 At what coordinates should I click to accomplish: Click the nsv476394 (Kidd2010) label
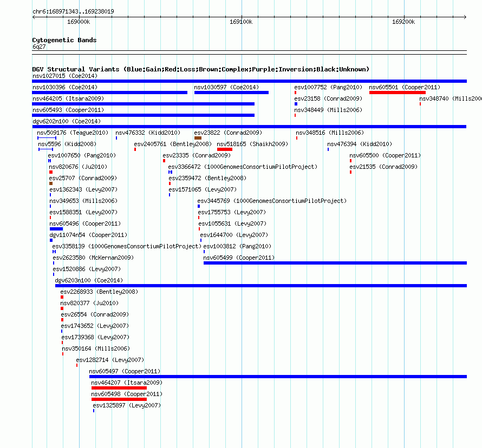pos(360,144)
